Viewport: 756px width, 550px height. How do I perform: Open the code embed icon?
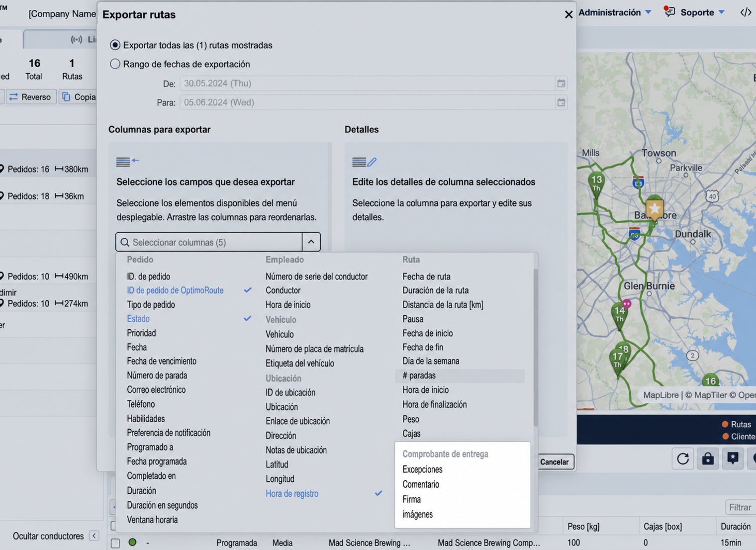coord(746,12)
